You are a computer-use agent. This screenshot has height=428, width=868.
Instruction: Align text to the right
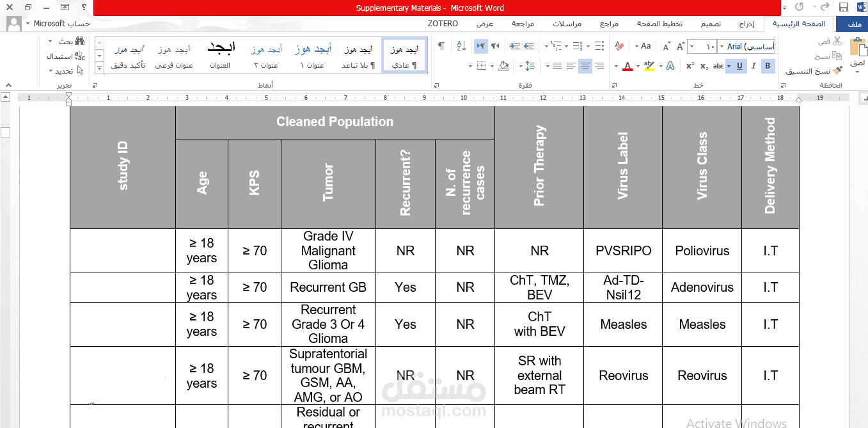click(599, 66)
